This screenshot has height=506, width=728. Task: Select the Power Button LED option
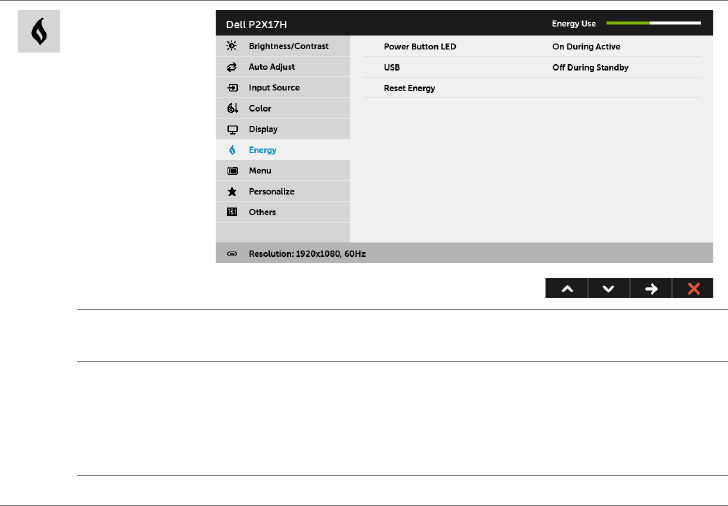click(420, 46)
